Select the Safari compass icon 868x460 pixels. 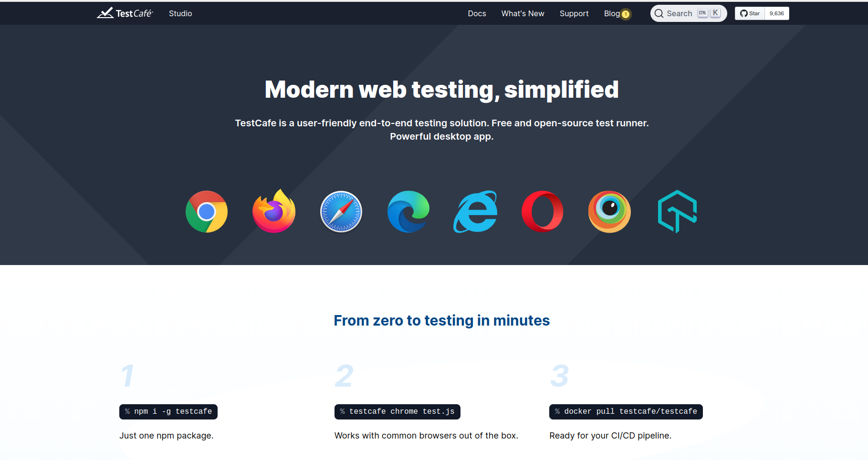pyautogui.click(x=341, y=212)
